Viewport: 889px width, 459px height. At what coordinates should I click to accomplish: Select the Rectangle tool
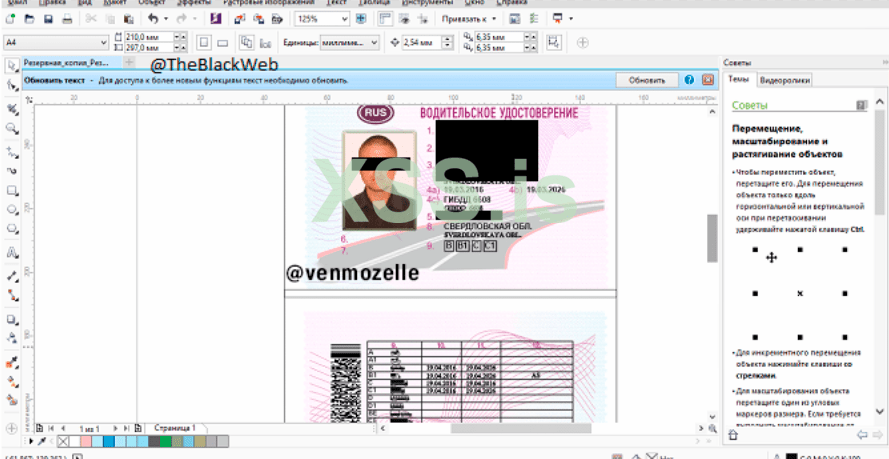tap(12, 190)
